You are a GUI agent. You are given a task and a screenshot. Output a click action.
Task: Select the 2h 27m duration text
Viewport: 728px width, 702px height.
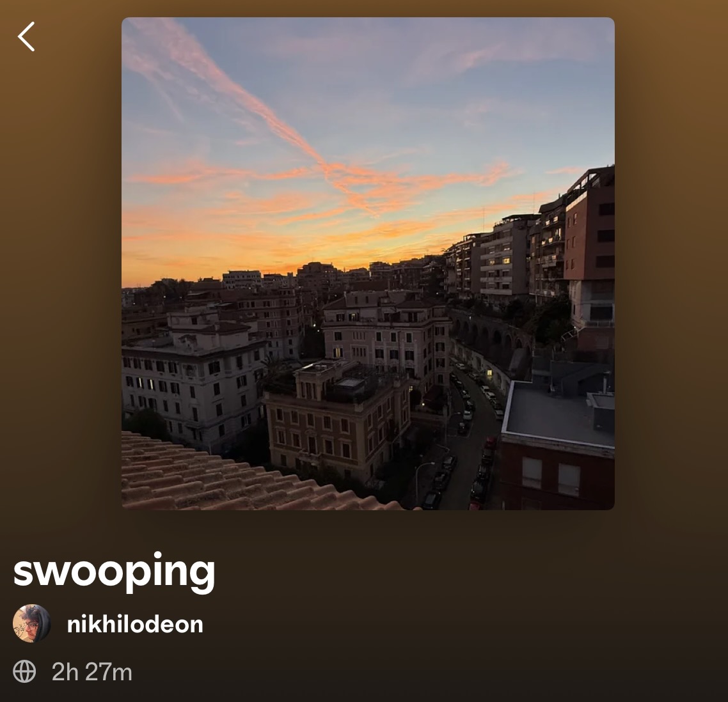pyautogui.click(x=92, y=672)
